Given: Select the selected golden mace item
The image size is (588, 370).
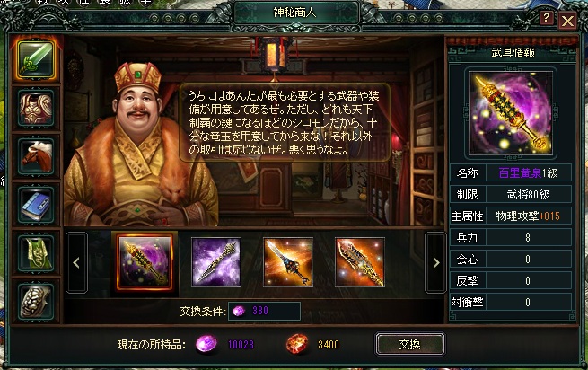Looking at the screenshot, I should (145, 262).
